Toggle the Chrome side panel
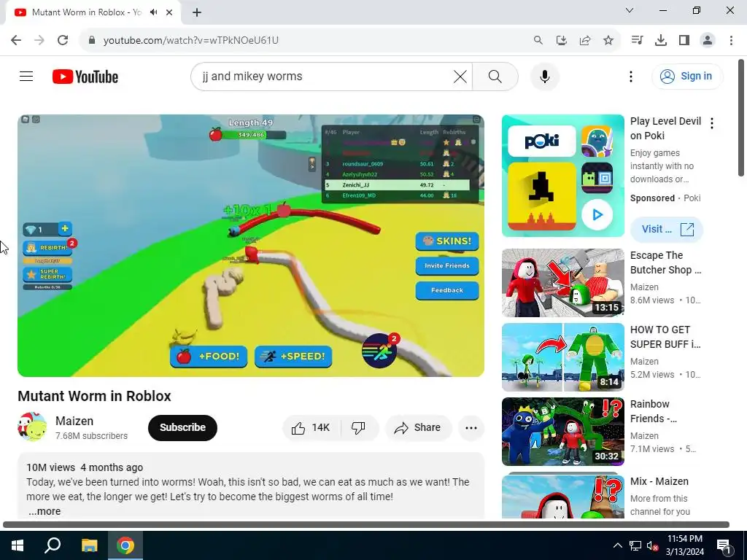This screenshot has width=747, height=560. pos(684,40)
